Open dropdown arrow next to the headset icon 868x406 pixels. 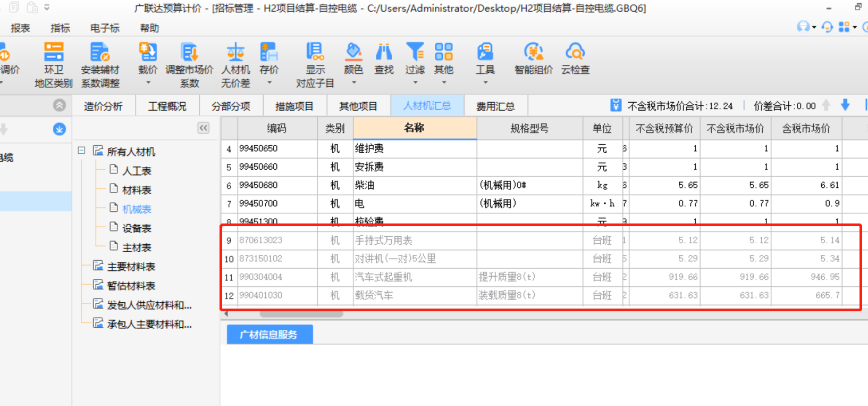click(x=814, y=27)
